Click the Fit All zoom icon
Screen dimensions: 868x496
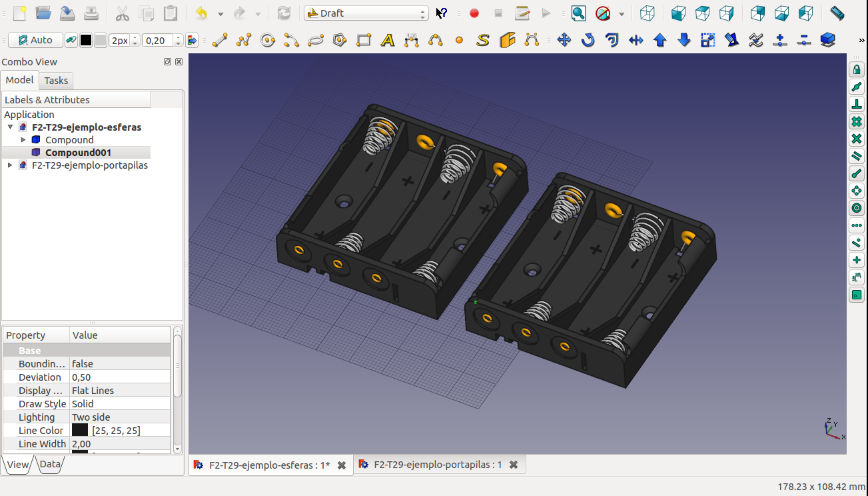(x=578, y=13)
